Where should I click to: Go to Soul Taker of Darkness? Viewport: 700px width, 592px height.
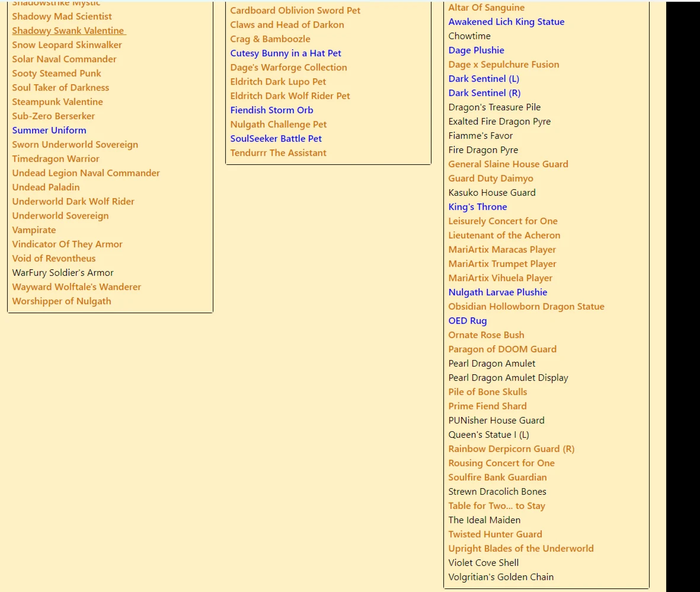tap(60, 88)
